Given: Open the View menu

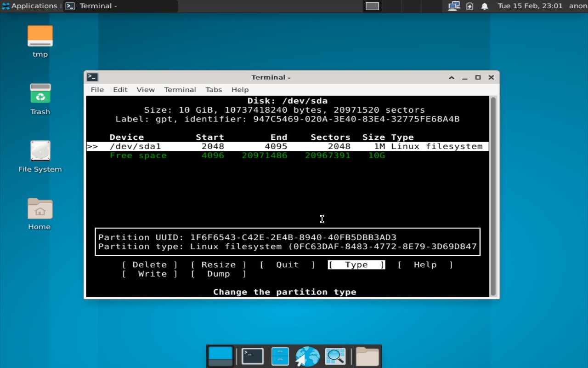Looking at the screenshot, I should (146, 90).
